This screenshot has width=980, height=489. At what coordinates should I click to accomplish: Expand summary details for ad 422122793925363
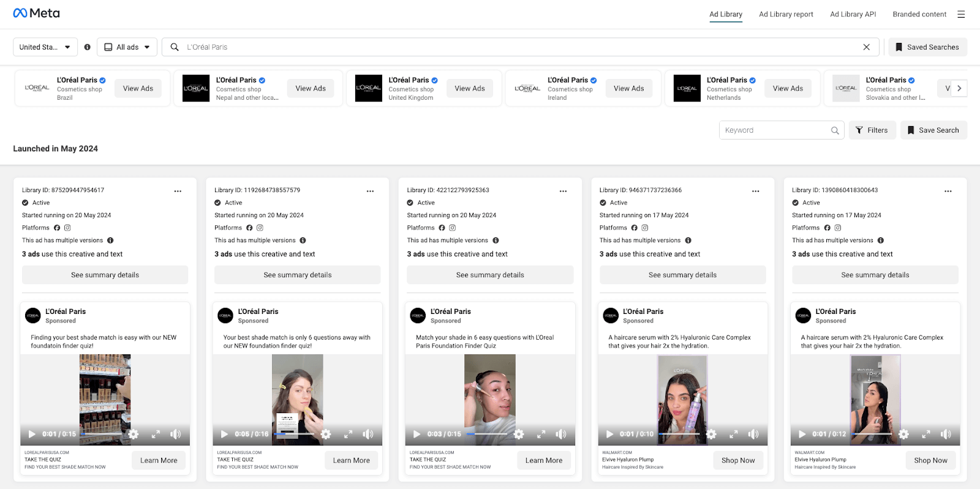[490, 275]
